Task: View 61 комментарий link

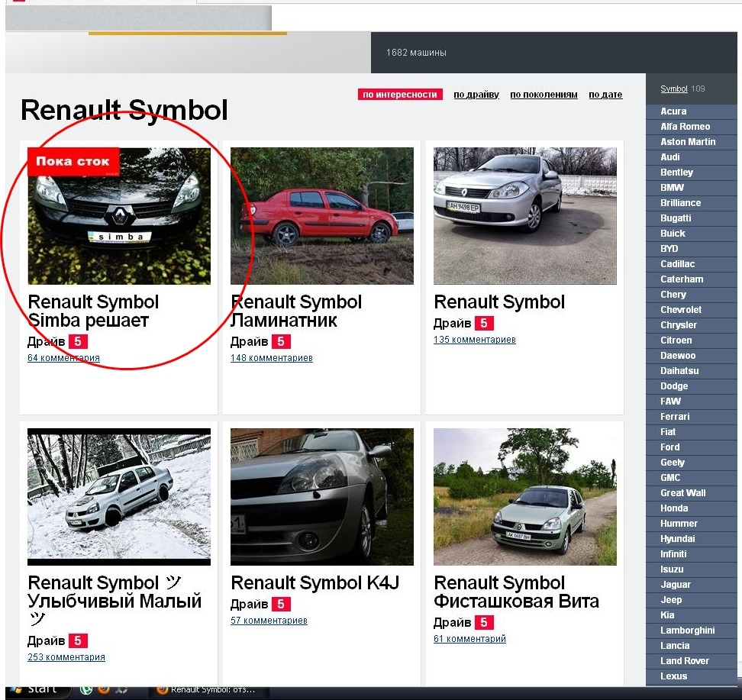Action: [x=469, y=638]
